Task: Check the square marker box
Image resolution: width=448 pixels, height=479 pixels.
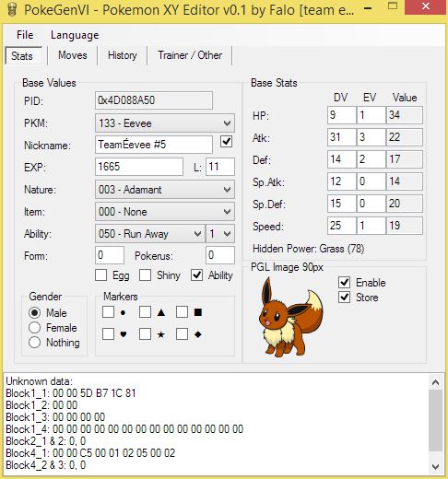Action: [182, 311]
